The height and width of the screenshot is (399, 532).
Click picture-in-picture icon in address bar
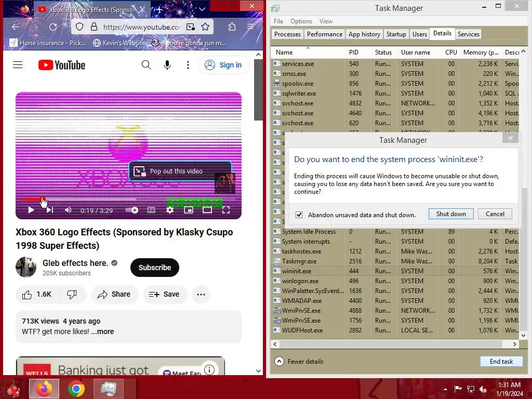tap(191, 27)
